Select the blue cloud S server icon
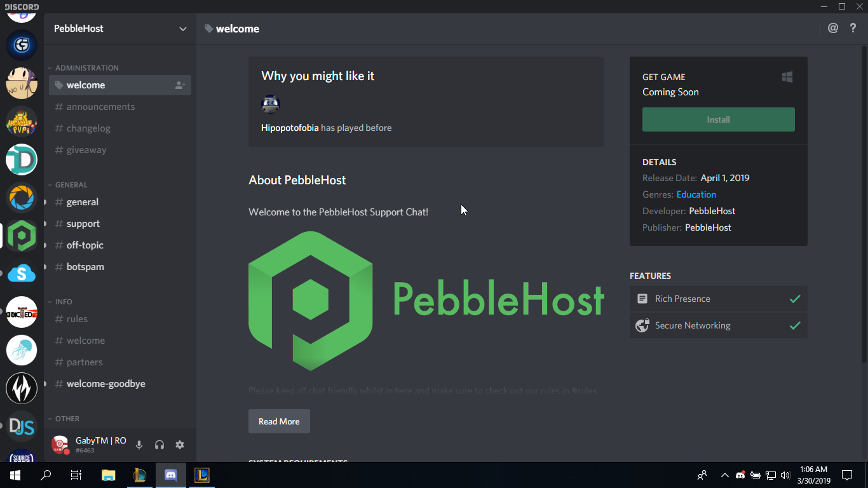The width and height of the screenshot is (868, 488). [22, 274]
